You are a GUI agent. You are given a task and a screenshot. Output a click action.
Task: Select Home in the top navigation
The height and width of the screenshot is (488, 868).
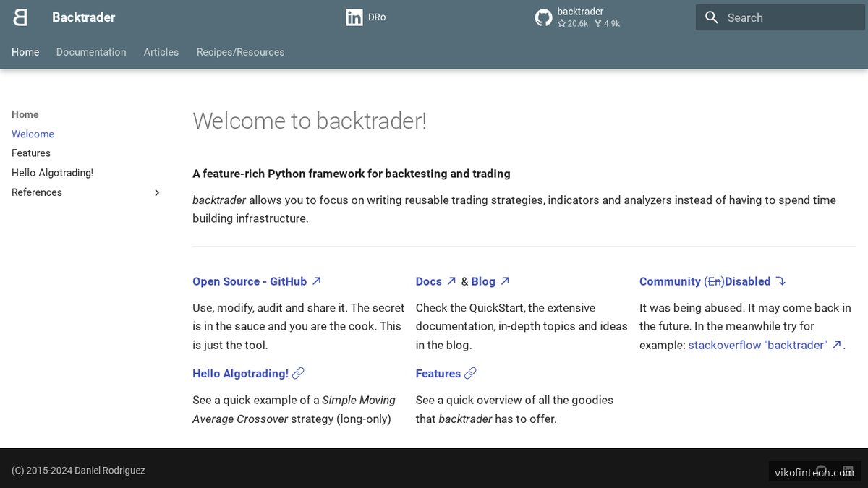[x=25, y=52]
